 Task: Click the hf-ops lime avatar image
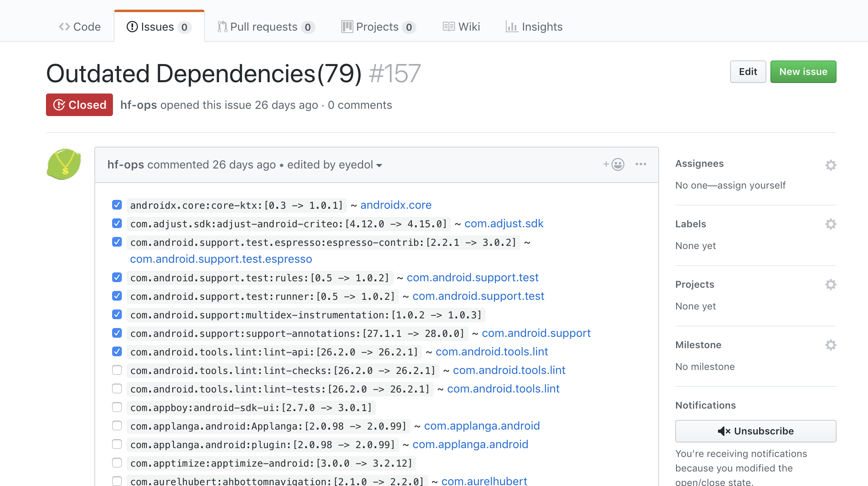[x=64, y=164]
